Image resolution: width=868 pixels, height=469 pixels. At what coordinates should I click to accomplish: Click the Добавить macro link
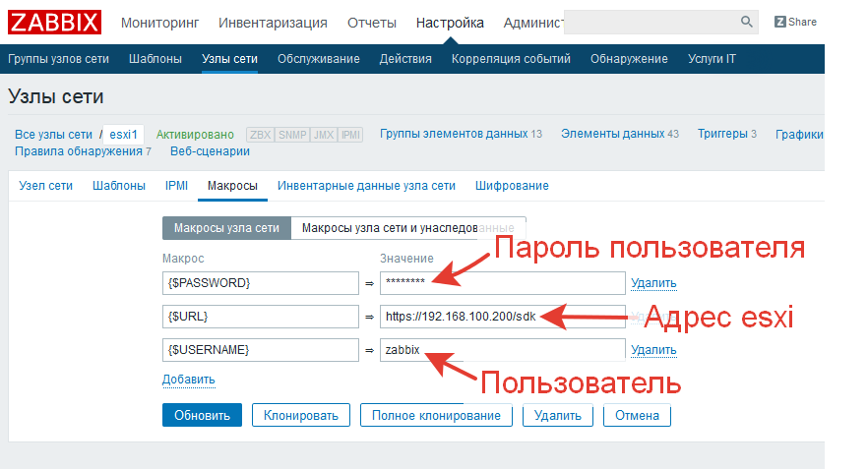[x=188, y=380]
